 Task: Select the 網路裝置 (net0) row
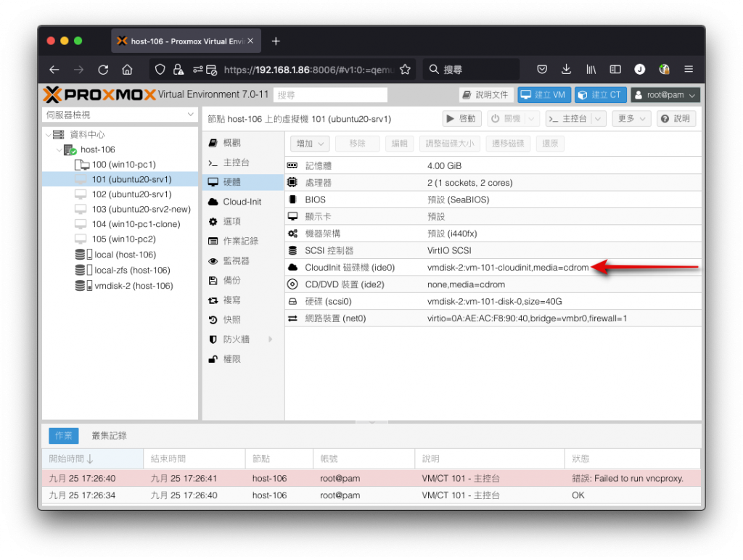[x=493, y=318]
